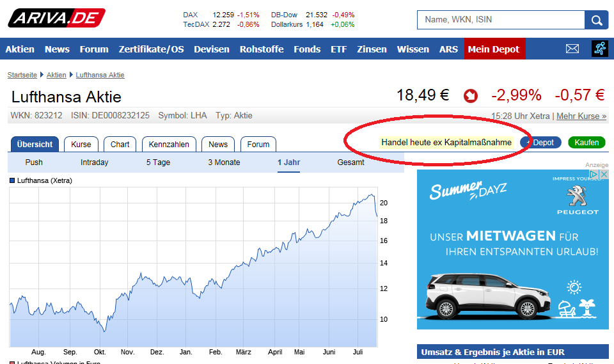
Task: Open the Peugeot Mietwagen advertisement
Action: 512,249
